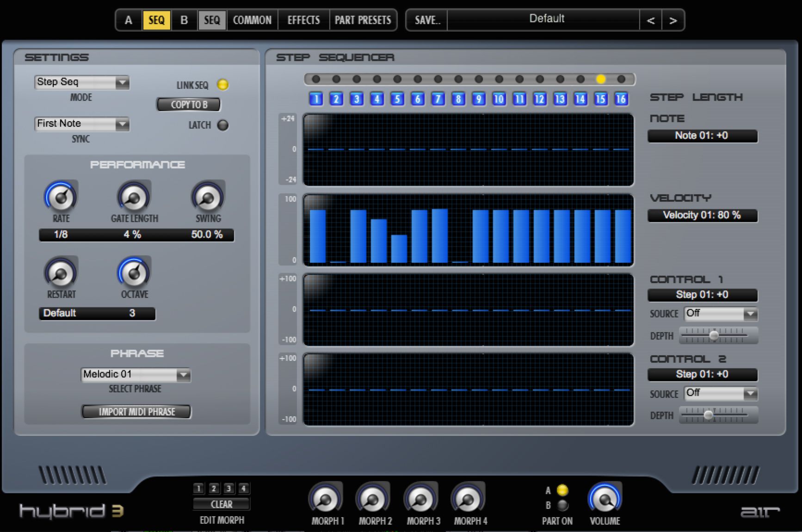Screen dimensions: 802x532
Task: Click Import MIDI Phrase button
Action: coord(136,412)
